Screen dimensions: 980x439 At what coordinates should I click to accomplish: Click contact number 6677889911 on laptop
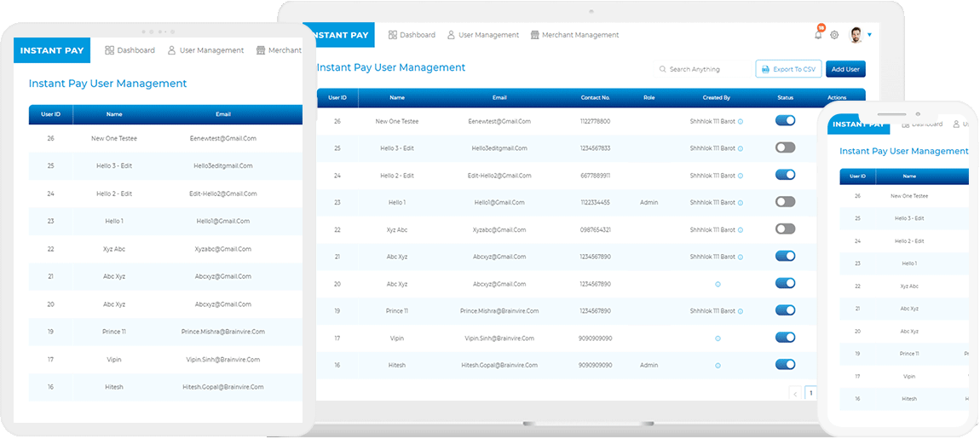point(595,176)
